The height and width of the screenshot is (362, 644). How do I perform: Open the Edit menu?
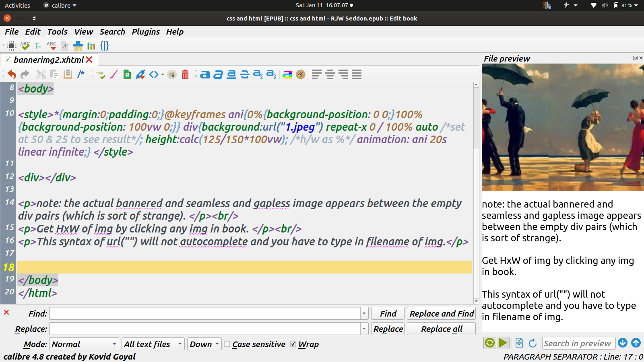tap(33, 32)
